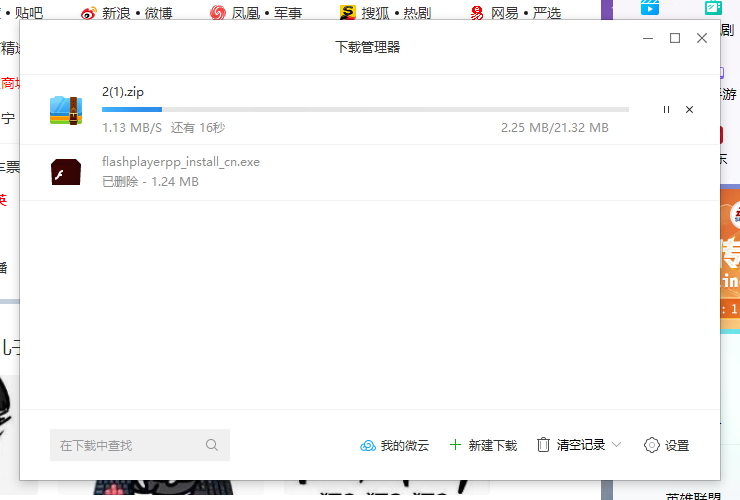
Task: Maximize the 下载管理器 window
Action: pos(675,38)
